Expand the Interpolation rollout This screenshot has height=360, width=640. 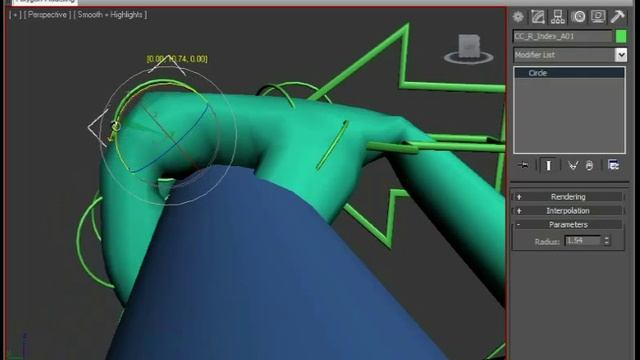point(568,211)
